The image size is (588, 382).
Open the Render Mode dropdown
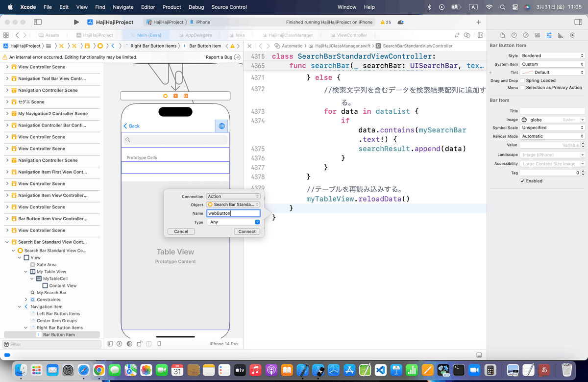coord(552,136)
